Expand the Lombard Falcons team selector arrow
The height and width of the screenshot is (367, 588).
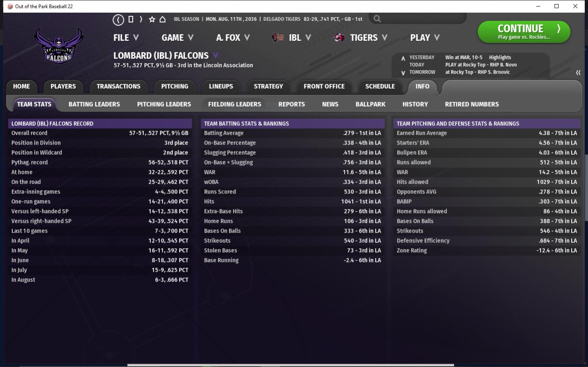[216, 56]
